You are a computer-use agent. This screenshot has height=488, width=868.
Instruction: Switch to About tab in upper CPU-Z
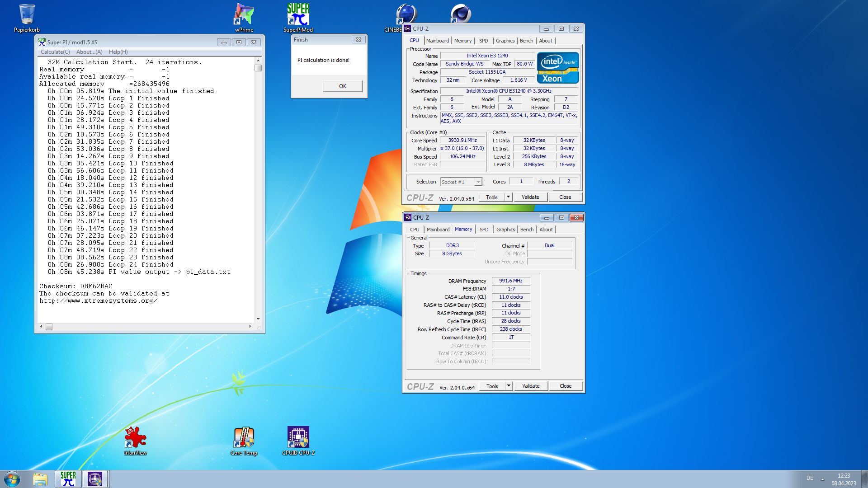[546, 41]
